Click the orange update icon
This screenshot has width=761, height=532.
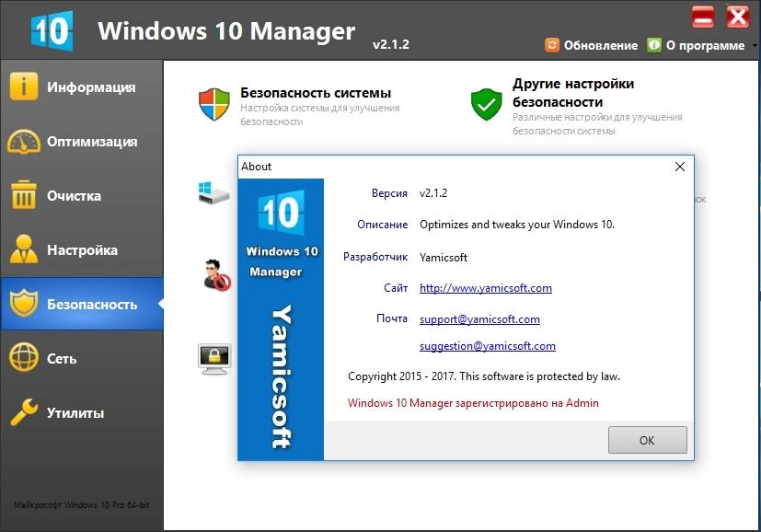tap(552, 45)
